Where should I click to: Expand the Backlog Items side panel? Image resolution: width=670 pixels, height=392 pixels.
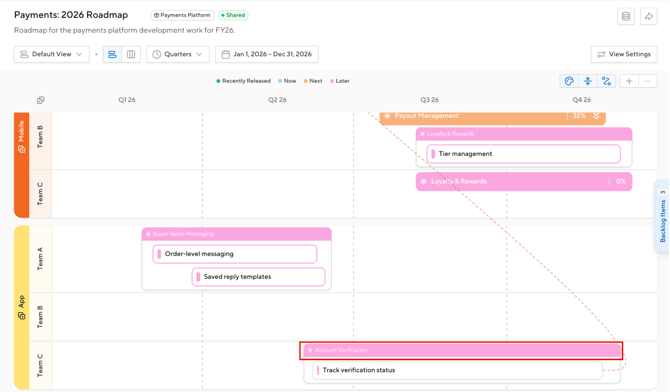point(662,216)
